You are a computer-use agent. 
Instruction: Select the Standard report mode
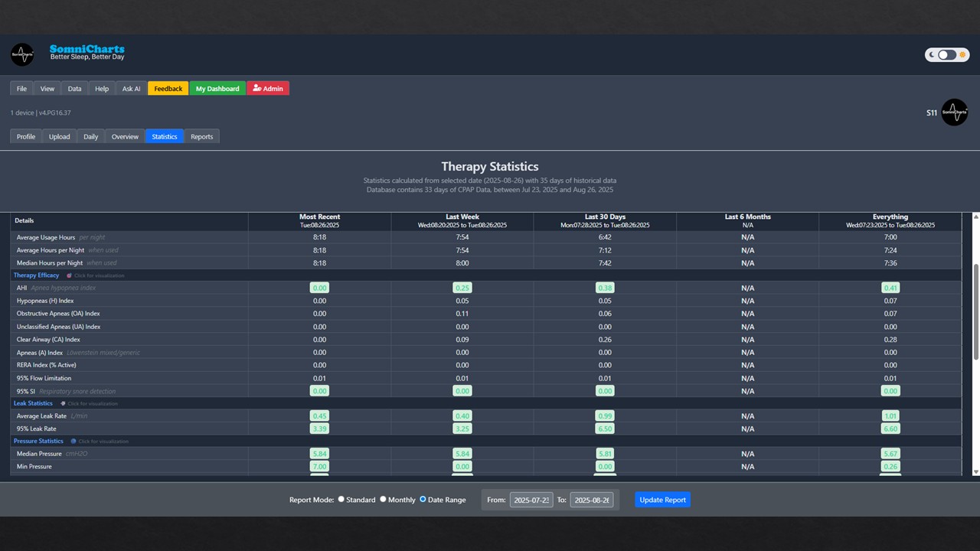(341, 500)
